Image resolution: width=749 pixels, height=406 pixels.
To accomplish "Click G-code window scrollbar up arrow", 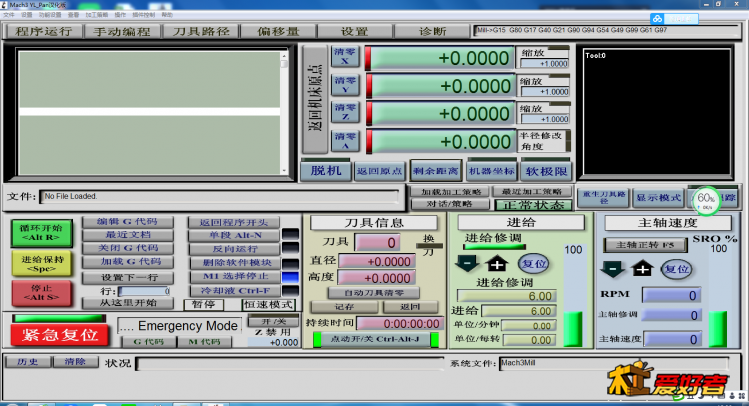I will pyautogui.click(x=284, y=55).
